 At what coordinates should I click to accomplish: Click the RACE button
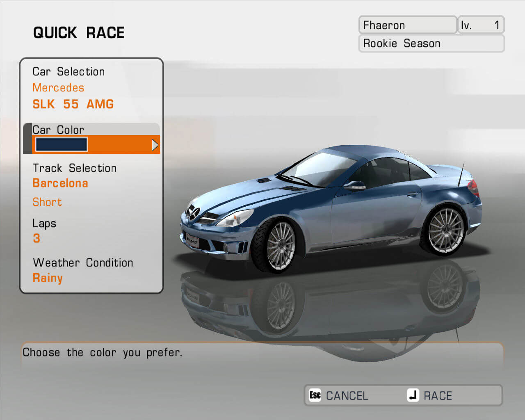point(430,395)
